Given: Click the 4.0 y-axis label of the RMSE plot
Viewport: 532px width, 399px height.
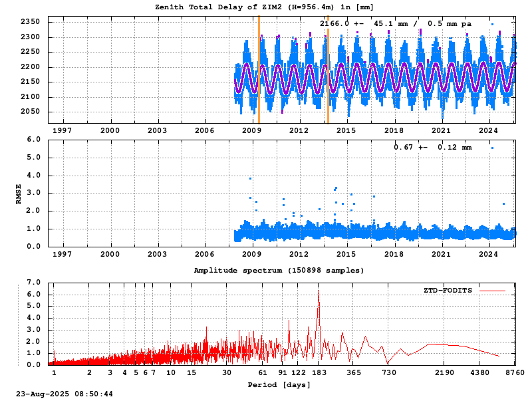Looking at the screenshot, I should (34, 176).
